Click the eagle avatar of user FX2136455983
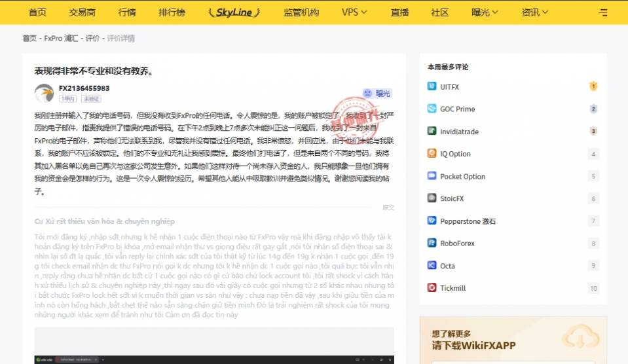The height and width of the screenshot is (364, 628). coord(44,94)
